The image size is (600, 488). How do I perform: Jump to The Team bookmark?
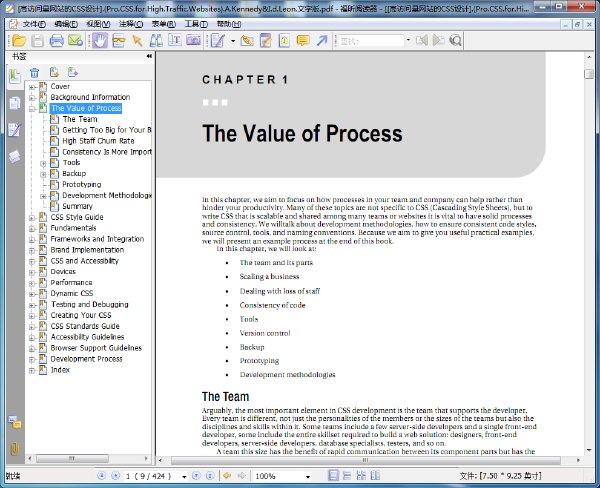(x=80, y=119)
